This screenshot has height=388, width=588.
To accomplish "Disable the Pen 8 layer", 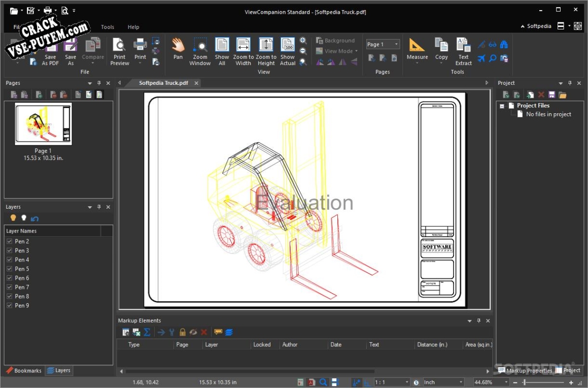I will click(9, 297).
